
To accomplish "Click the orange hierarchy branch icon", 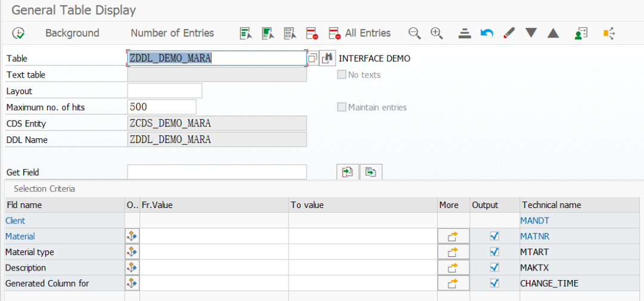I will click(x=609, y=33).
